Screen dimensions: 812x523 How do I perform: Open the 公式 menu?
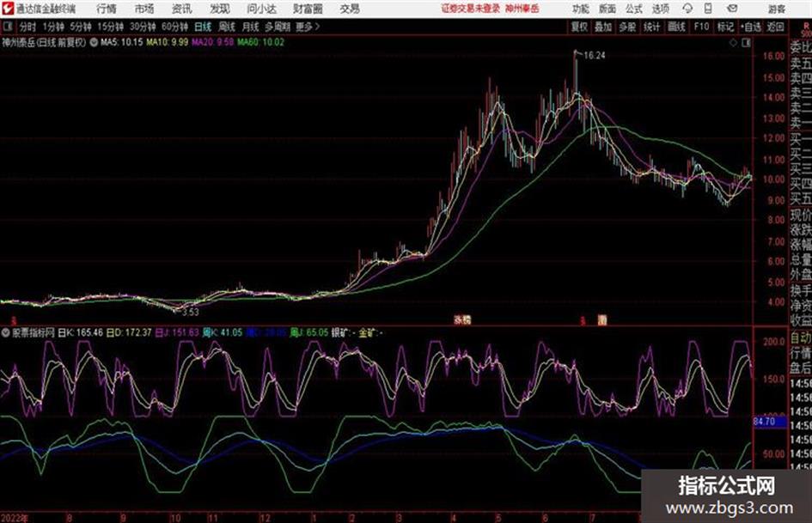click(x=633, y=9)
